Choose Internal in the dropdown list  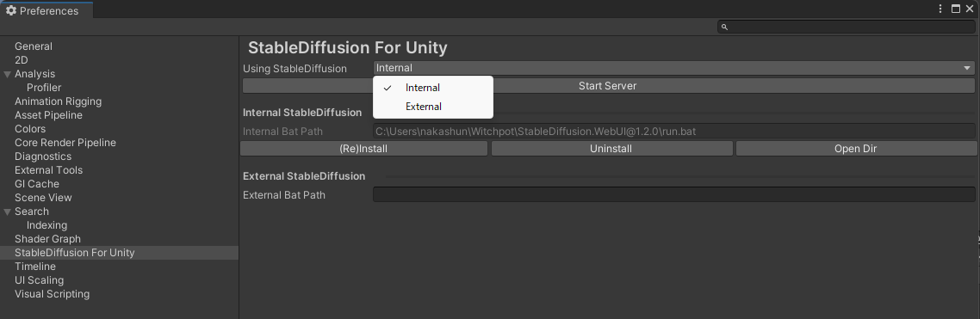point(433,88)
